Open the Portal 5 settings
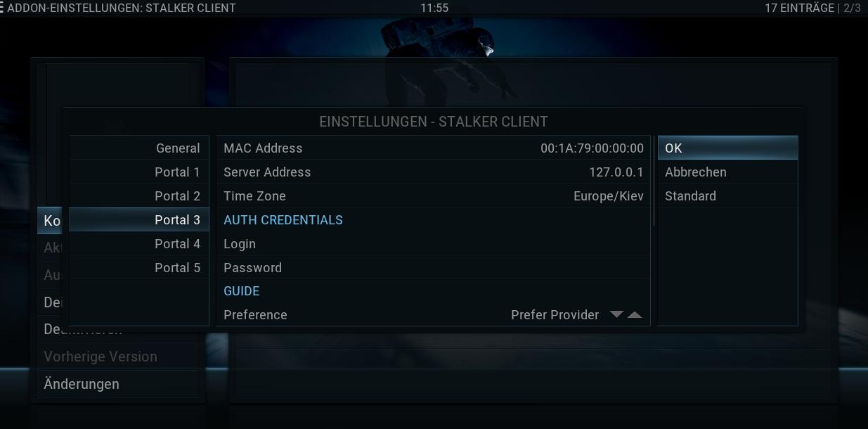868x429 pixels. [x=139, y=268]
